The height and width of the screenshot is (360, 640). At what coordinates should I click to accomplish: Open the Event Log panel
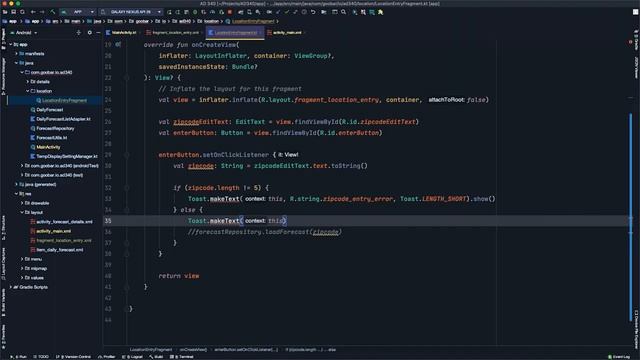(619, 357)
